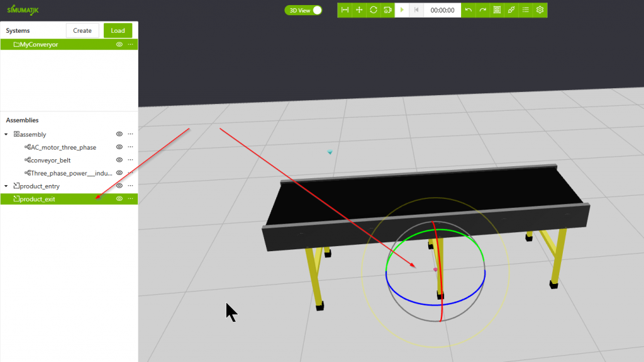Toggle visibility of product_exit

click(119, 199)
